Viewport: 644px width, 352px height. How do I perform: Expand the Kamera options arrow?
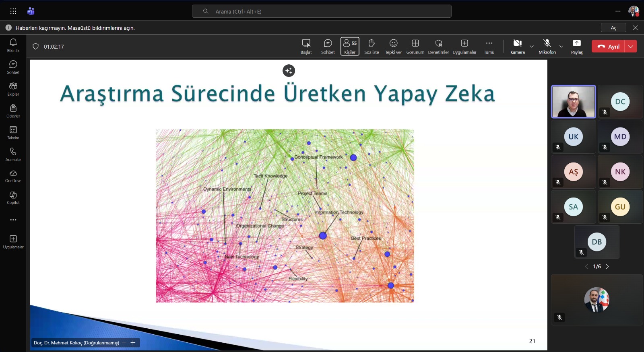click(532, 47)
